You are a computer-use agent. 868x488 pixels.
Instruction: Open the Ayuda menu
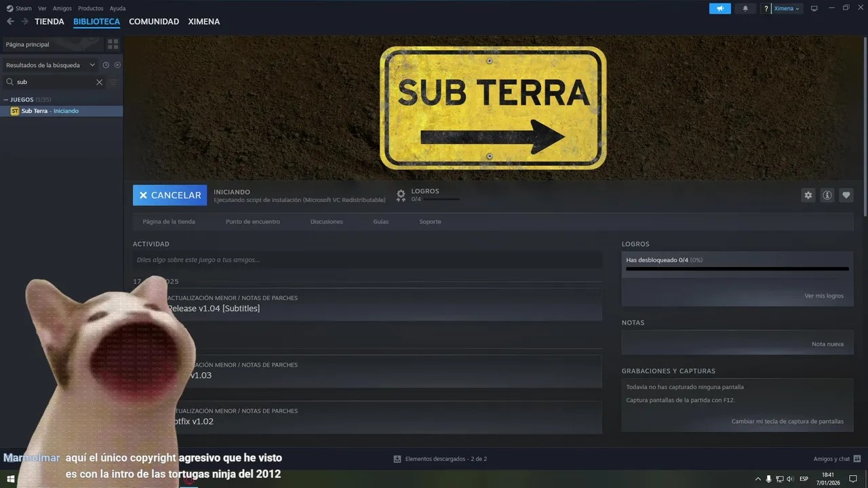[118, 9]
